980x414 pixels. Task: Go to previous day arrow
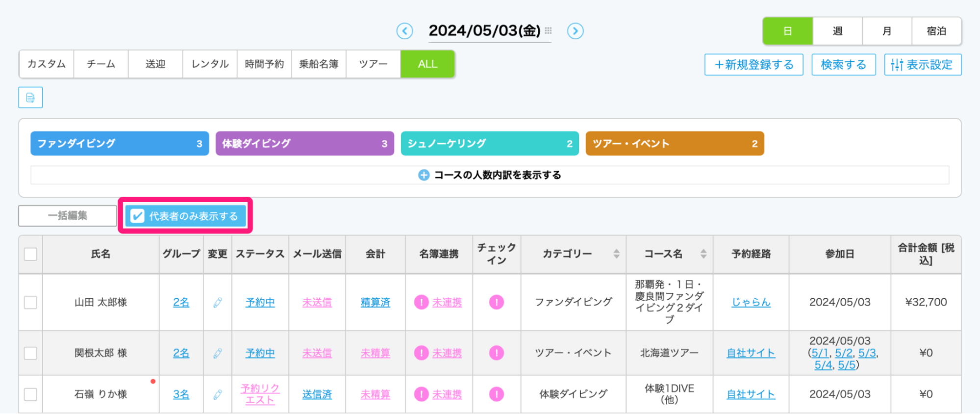pyautogui.click(x=404, y=31)
